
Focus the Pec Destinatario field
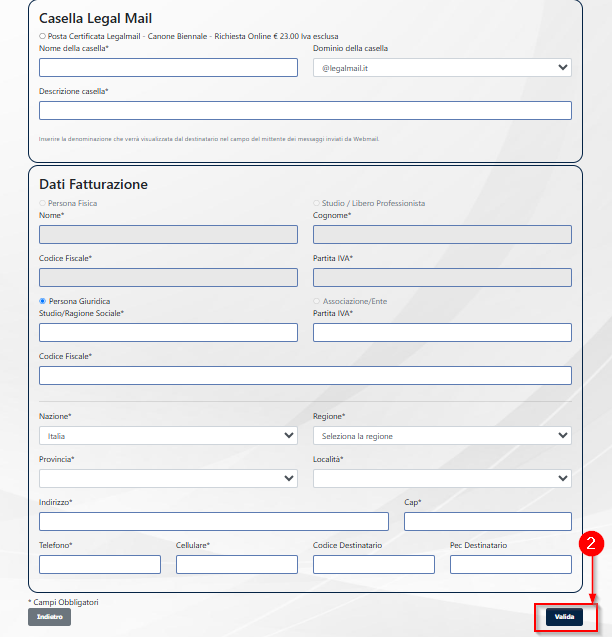click(x=510, y=564)
